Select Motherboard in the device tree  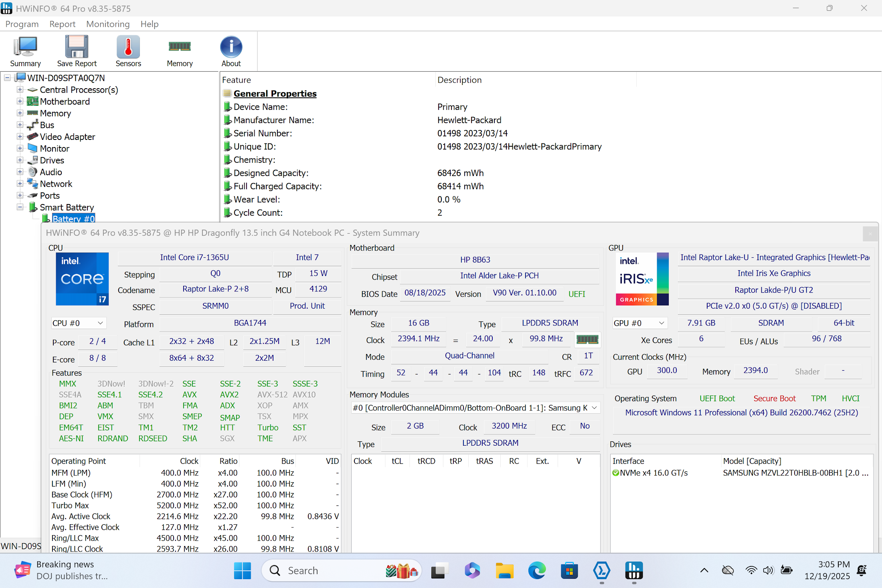tap(65, 101)
